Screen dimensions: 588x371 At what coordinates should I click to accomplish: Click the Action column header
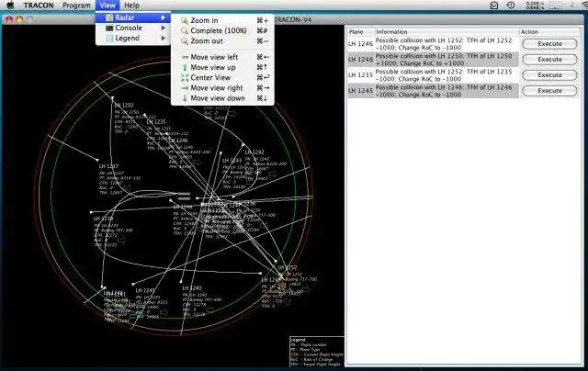549,32
